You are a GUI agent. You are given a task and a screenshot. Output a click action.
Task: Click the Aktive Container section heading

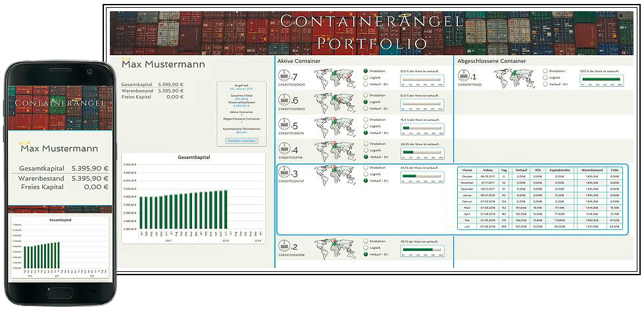point(299,60)
